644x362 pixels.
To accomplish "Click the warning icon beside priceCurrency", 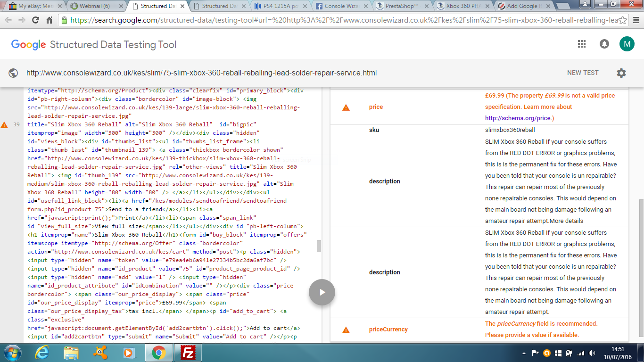I will (346, 330).
